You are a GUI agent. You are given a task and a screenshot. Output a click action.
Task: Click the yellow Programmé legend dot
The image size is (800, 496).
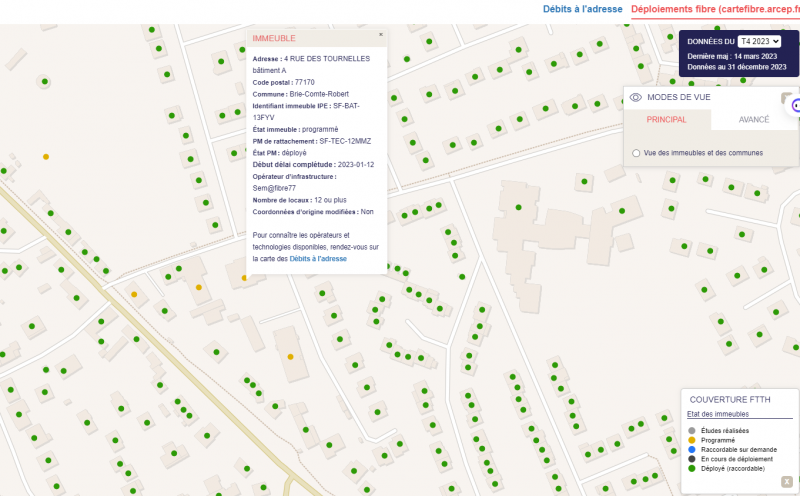pos(691,440)
